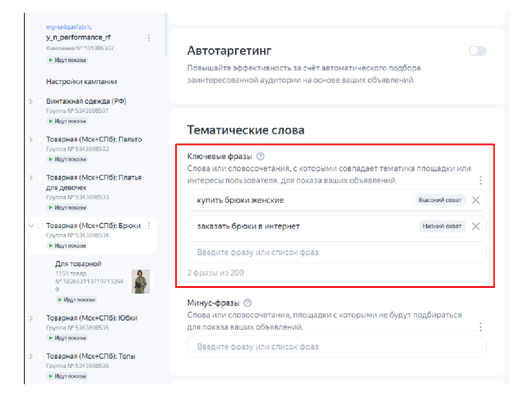
Task: Open Настройки кампании in sidebar
Action: (x=82, y=82)
